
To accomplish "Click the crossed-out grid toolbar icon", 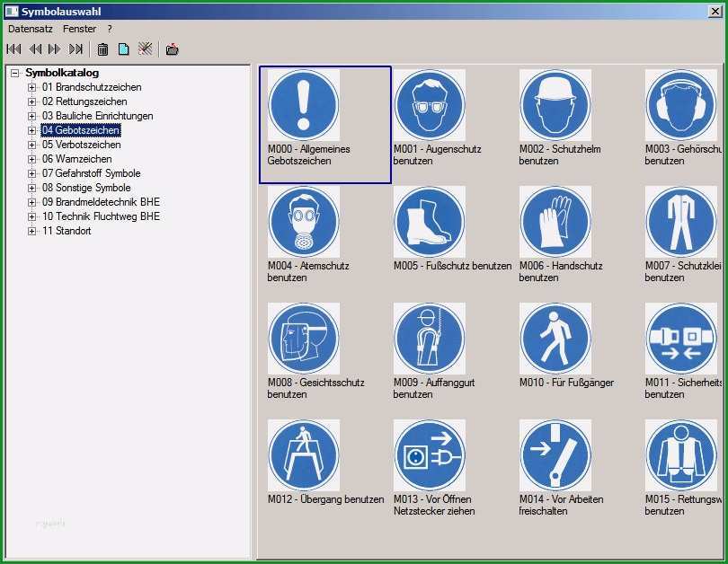I will (146, 48).
